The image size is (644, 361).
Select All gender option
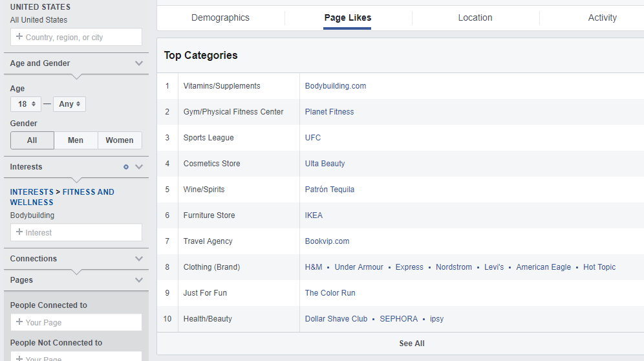(x=32, y=140)
